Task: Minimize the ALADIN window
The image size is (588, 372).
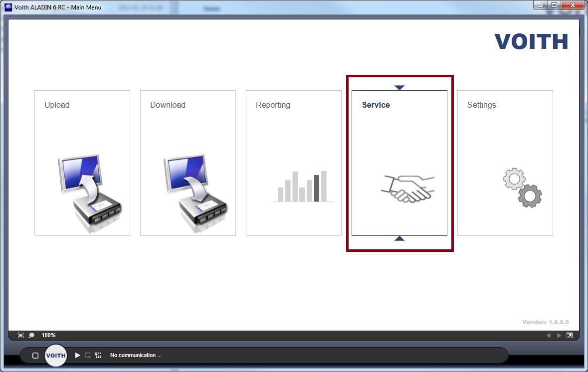Action: [x=541, y=5]
